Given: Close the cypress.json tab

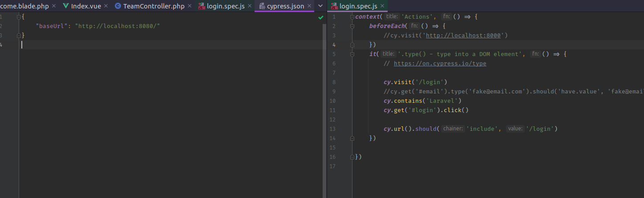Looking at the screenshot, I should 310,6.
